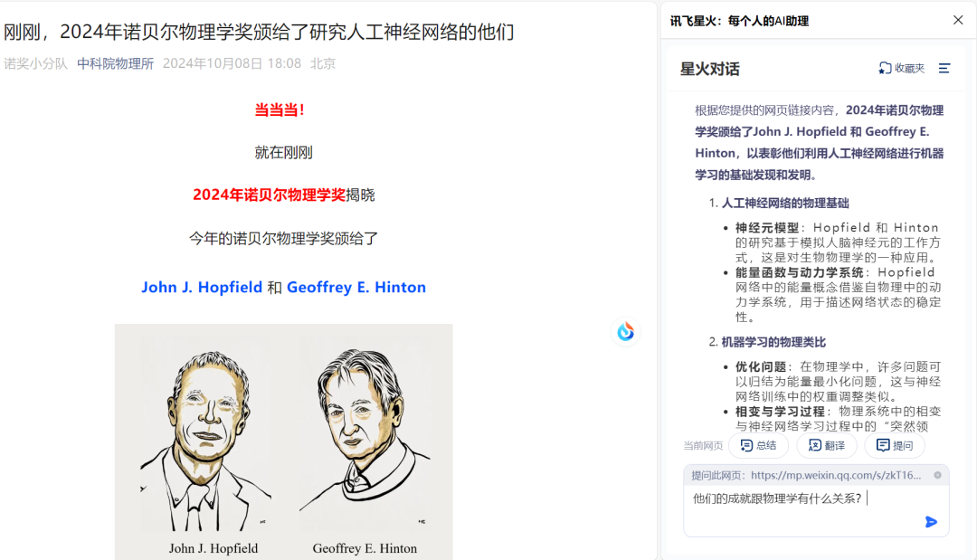Click the John J. Hopfield blue name
The image size is (977, 560).
pyautogui.click(x=202, y=287)
